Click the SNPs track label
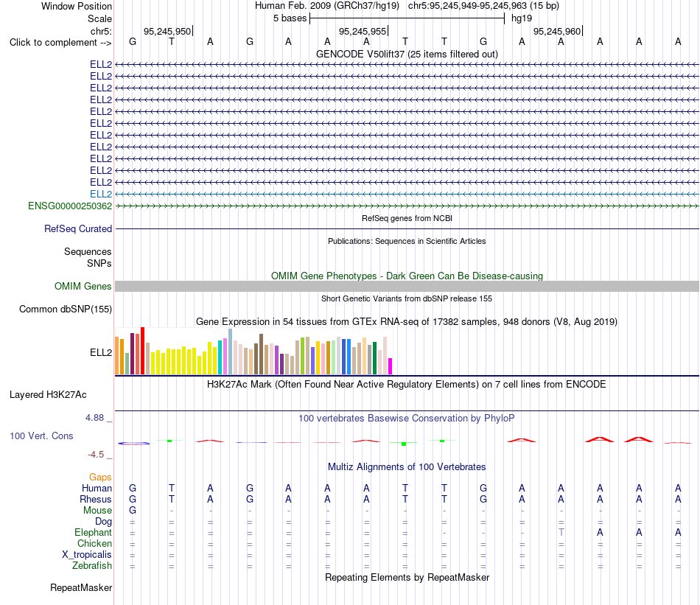This screenshot has width=700, height=605. click(99, 263)
